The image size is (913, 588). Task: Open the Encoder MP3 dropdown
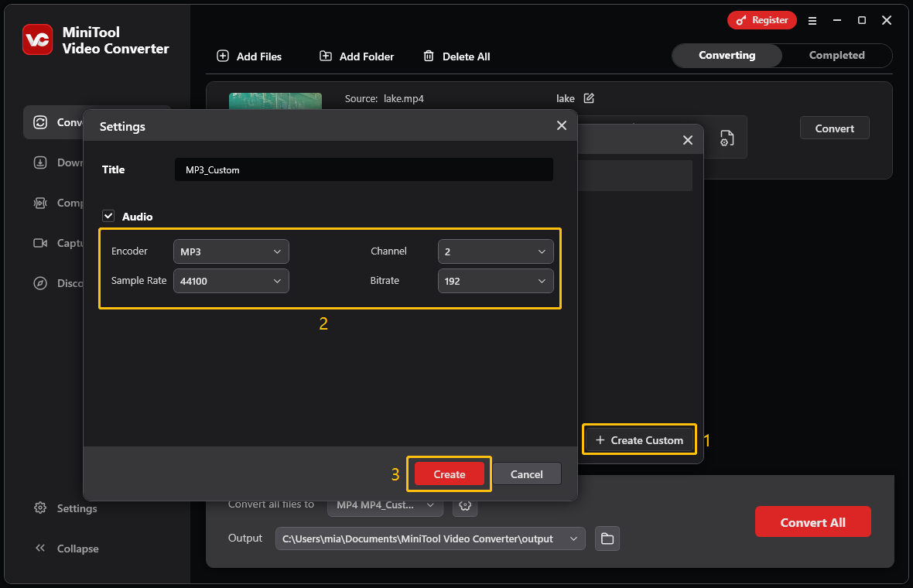231,251
